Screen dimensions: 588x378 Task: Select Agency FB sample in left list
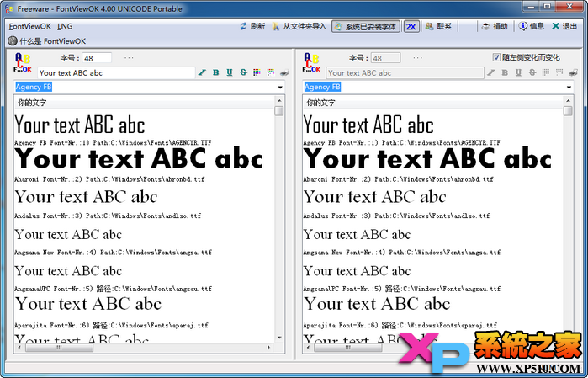[x=80, y=125]
